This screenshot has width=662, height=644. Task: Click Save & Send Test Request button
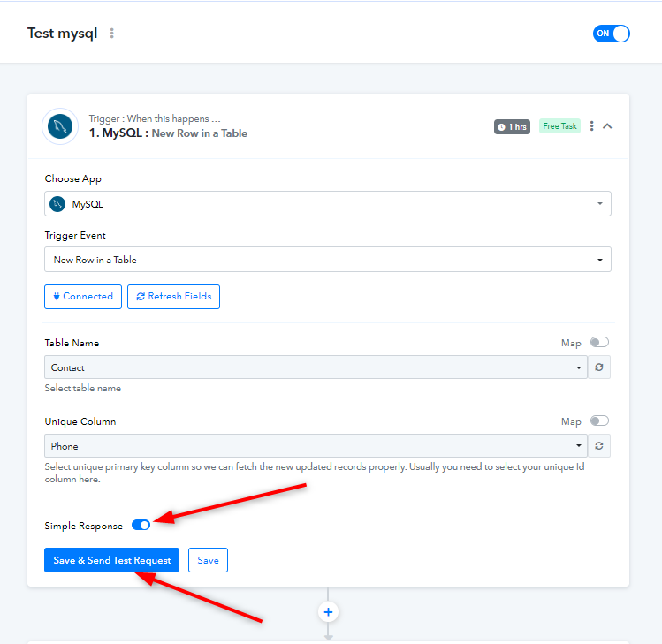pyautogui.click(x=112, y=560)
